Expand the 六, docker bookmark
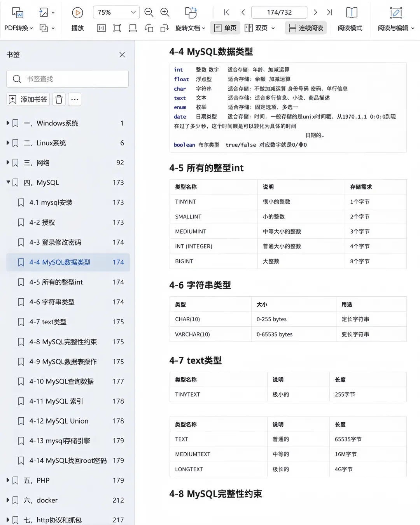 8,500
